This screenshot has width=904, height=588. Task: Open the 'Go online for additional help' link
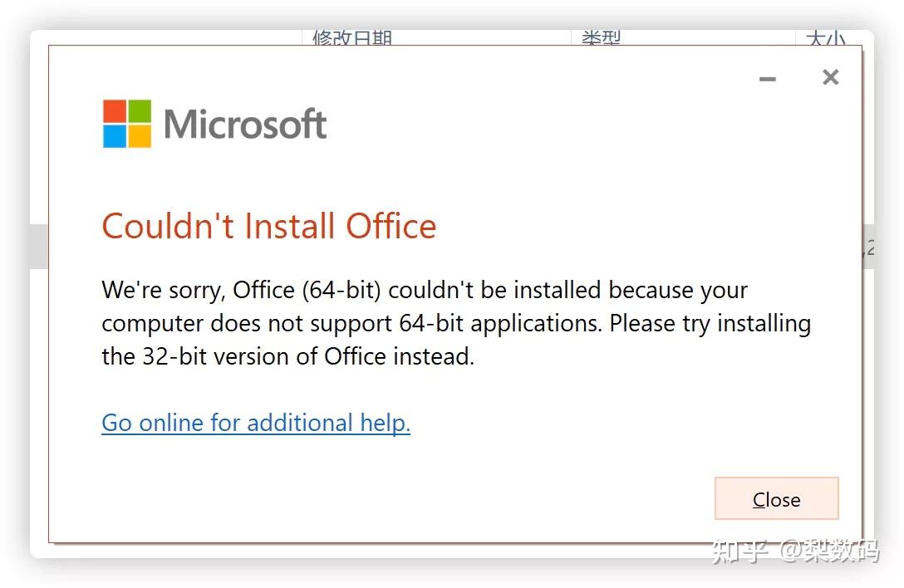(255, 423)
